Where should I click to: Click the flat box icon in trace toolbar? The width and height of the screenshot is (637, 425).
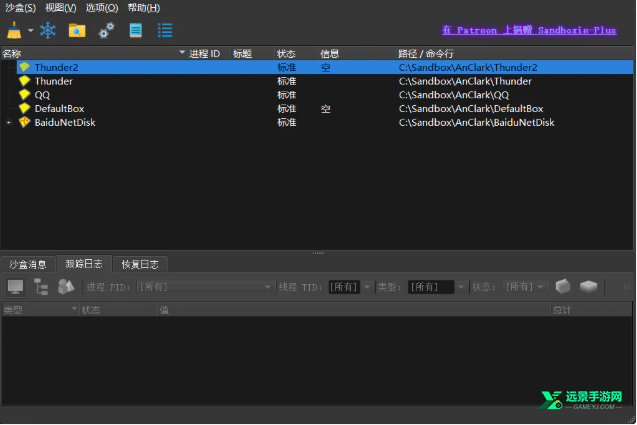point(589,287)
